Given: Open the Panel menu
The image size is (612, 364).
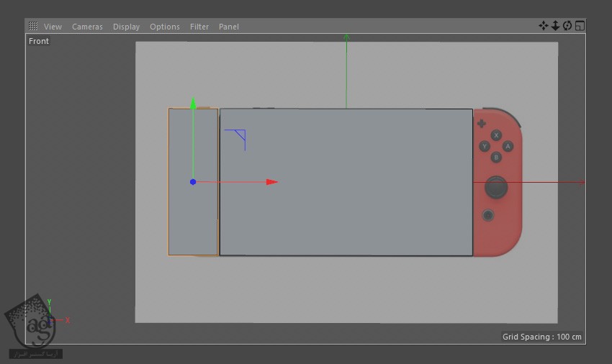Looking at the screenshot, I should [229, 27].
